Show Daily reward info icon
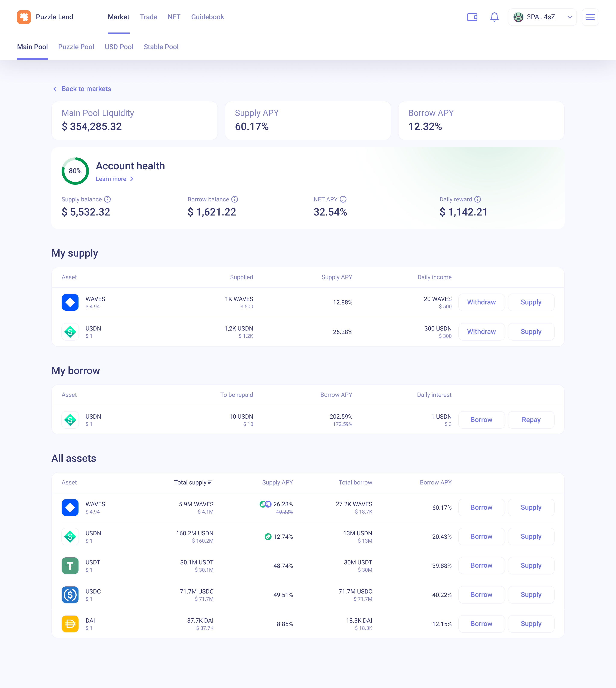The height and width of the screenshot is (688, 616). 478,199
